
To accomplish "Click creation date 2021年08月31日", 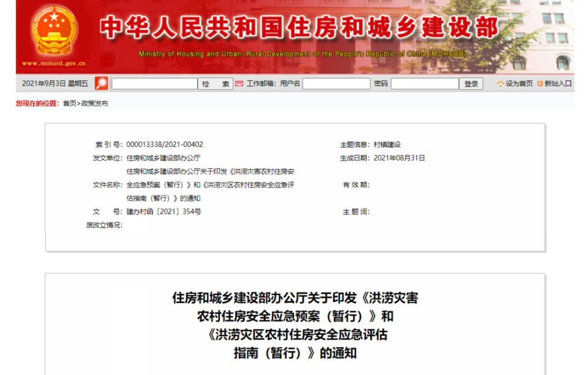I will (x=399, y=158).
